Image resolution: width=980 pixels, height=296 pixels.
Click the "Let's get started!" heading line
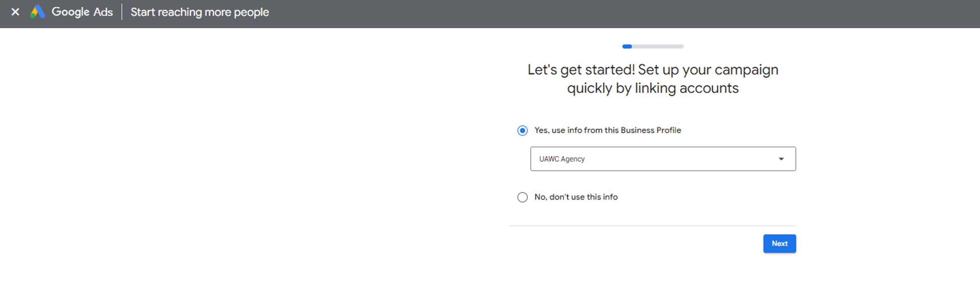[x=653, y=70]
